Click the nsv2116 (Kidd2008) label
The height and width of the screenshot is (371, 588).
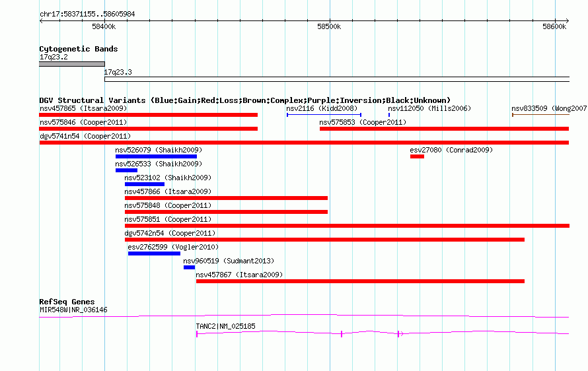coord(322,108)
